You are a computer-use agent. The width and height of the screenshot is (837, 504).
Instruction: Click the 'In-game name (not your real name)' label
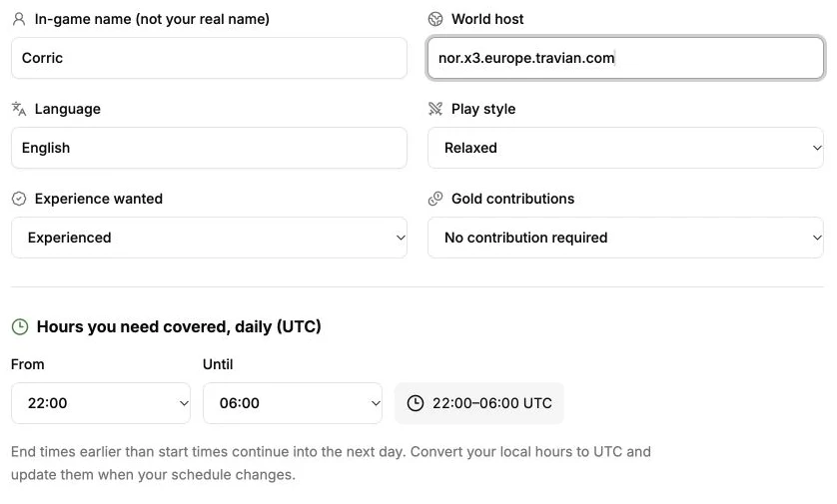(x=152, y=19)
